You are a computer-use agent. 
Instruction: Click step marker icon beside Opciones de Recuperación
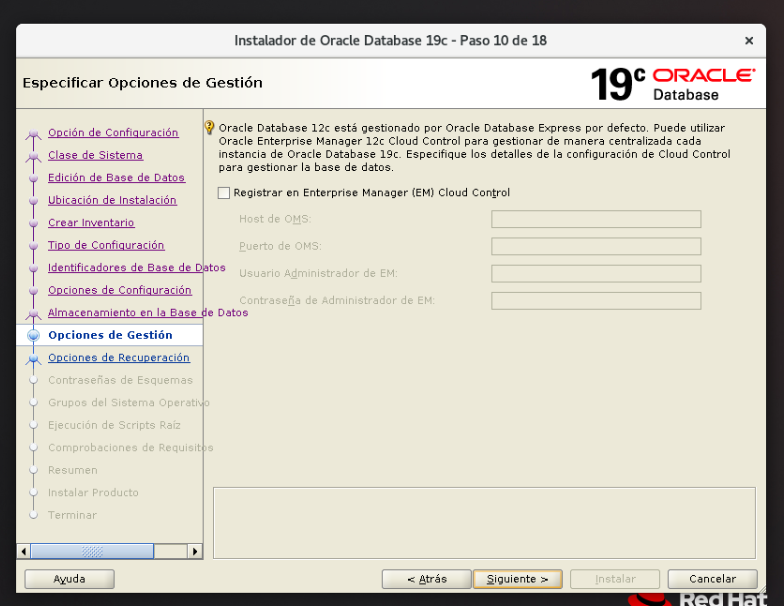34,358
